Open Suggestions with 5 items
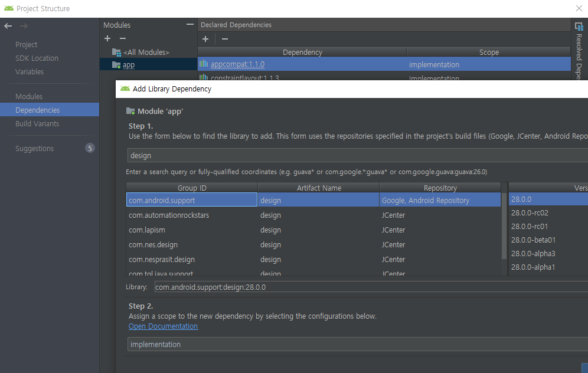 coord(50,149)
